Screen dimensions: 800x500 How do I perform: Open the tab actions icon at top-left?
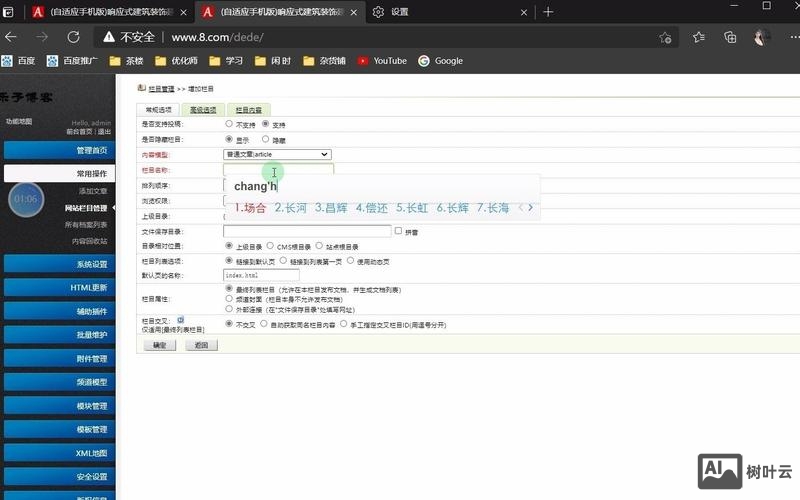(8, 12)
